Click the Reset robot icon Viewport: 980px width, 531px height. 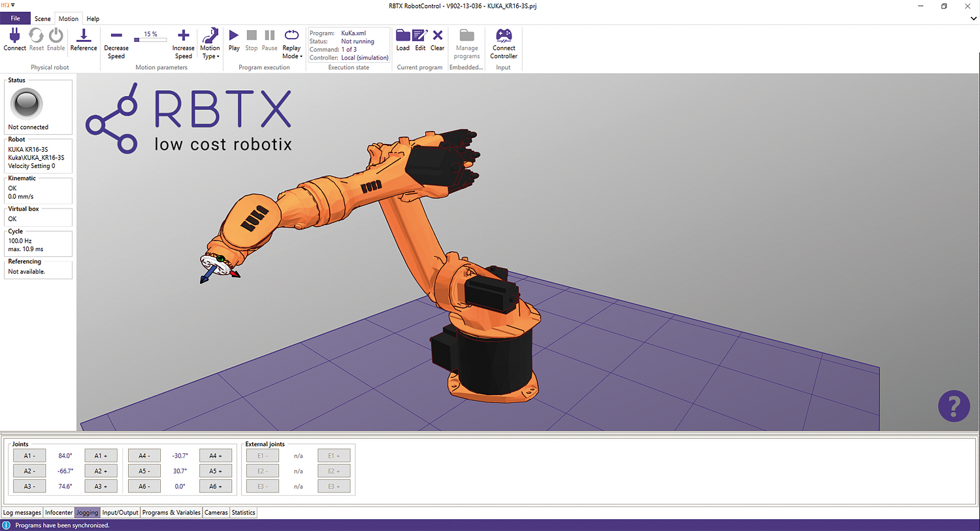tap(37, 35)
